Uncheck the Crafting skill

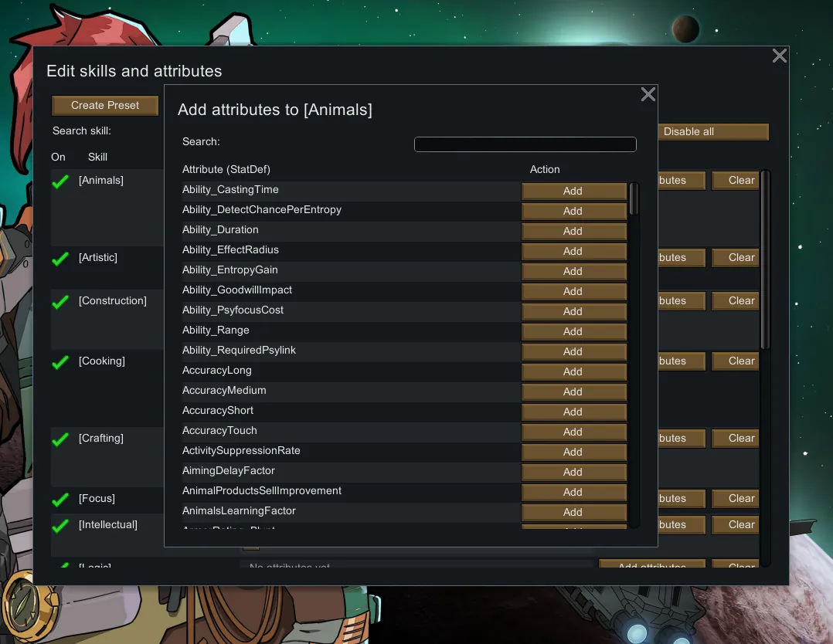[60, 440]
